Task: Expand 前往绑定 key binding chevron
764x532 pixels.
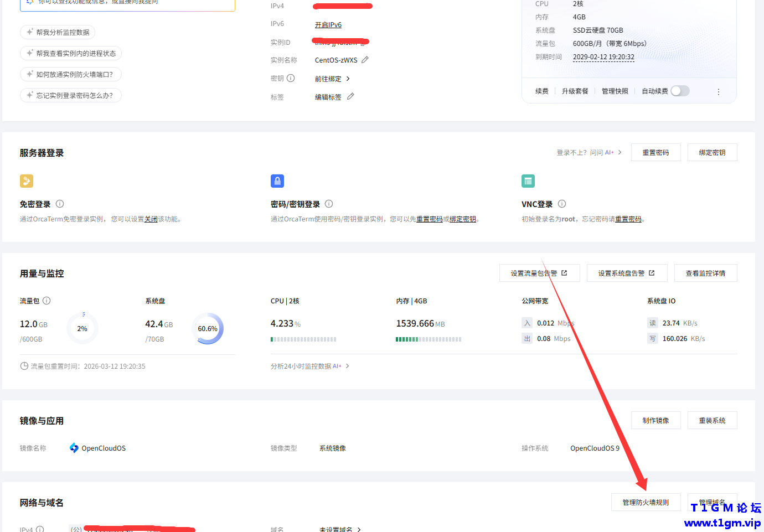Action: 348,79
